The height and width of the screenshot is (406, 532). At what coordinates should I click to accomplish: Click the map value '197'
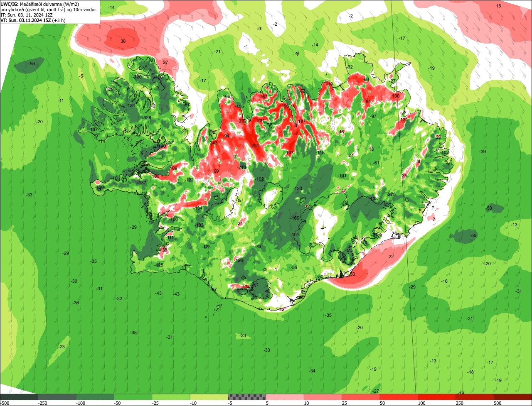290,153
